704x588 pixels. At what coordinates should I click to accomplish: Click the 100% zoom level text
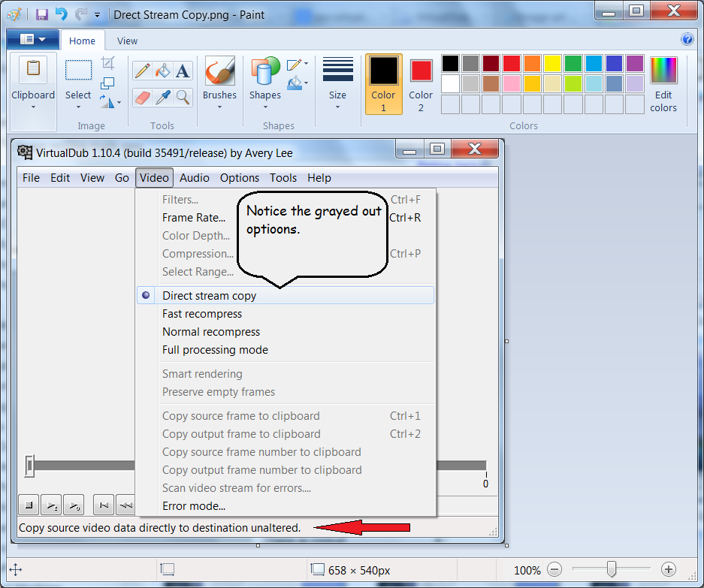click(527, 571)
